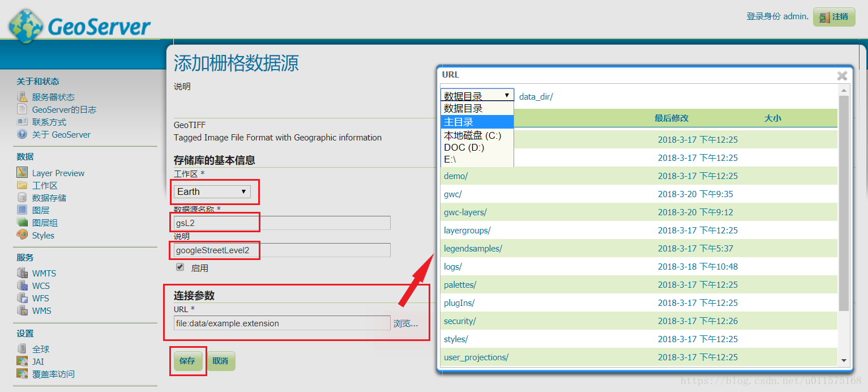Click the WCS service icon
868x392 pixels.
click(22, 286)
